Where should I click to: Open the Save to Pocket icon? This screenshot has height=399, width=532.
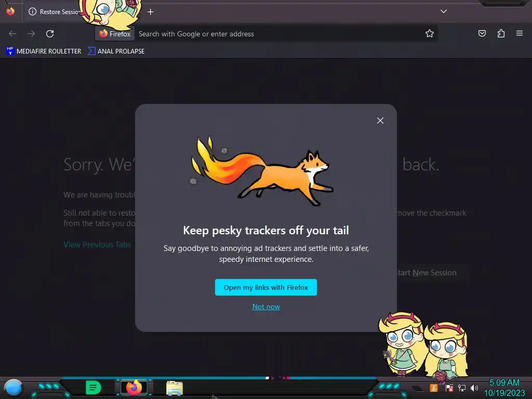click(482, 33)
